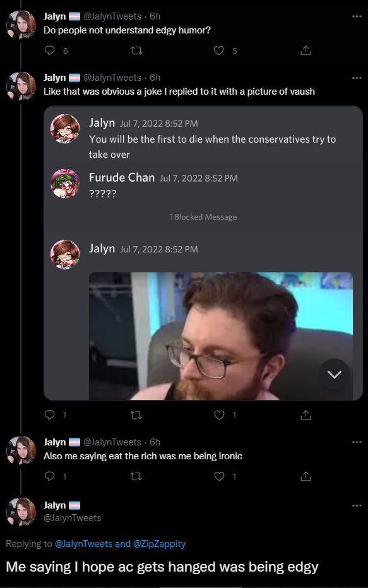
Task: Like the 'picture of vaush' tweet
Action: tap(219, 415)
